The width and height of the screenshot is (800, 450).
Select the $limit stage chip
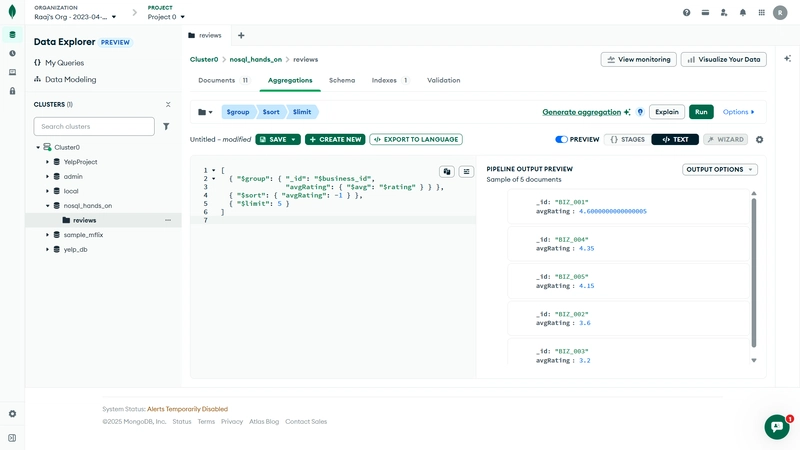pyautogui.click(x=302, y=112)
